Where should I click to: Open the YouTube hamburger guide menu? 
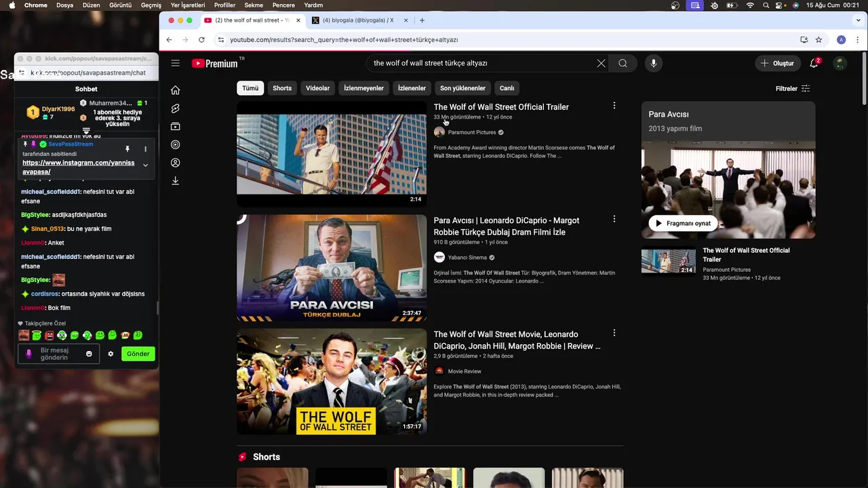pos(176,63)
